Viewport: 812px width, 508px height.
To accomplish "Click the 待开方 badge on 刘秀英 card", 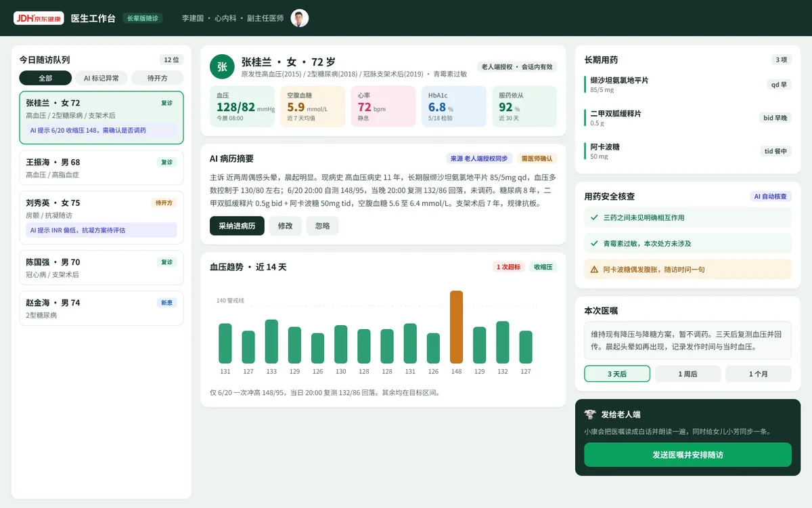I will tap(164, 203).
